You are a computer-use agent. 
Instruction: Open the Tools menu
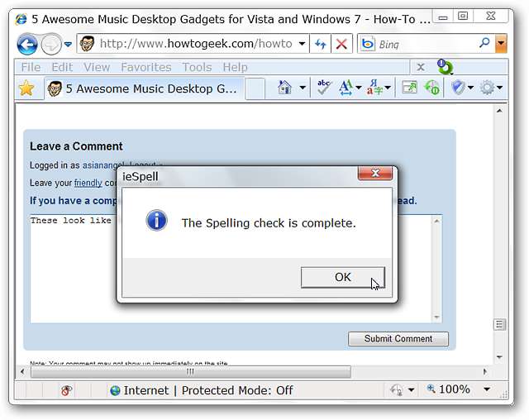pyautogui.click(x=197, y=67)
